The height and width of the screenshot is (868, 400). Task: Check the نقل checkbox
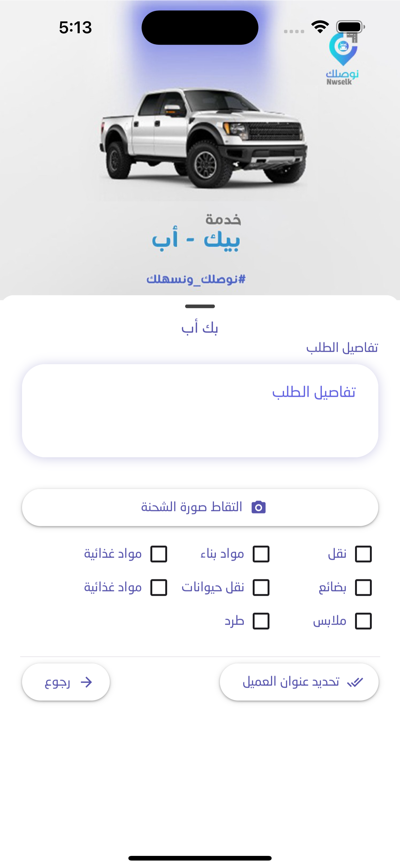[363, 554]
